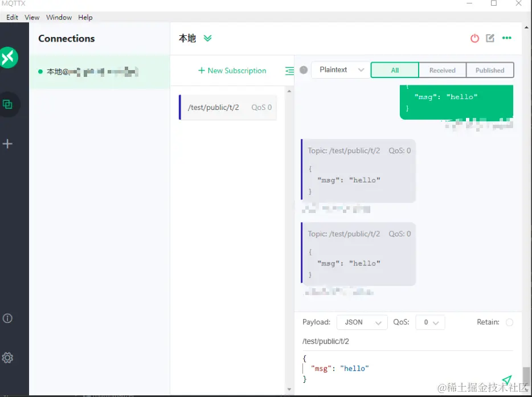Select the /test/public/t/2 subscription item
This screenshot has height=397, width=532.
(x=228, y=107)
